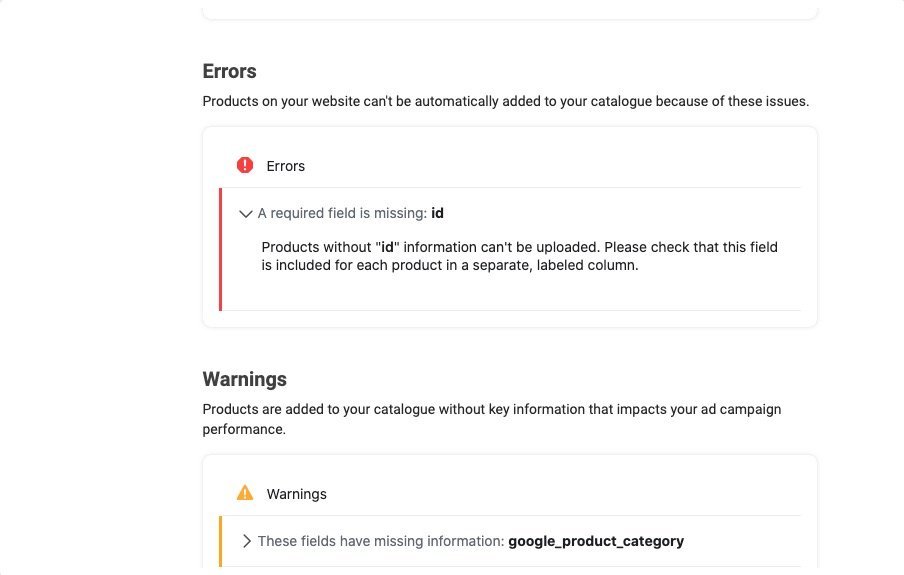
Task: Click the red error exclamation icon
Action: [245, 166]
